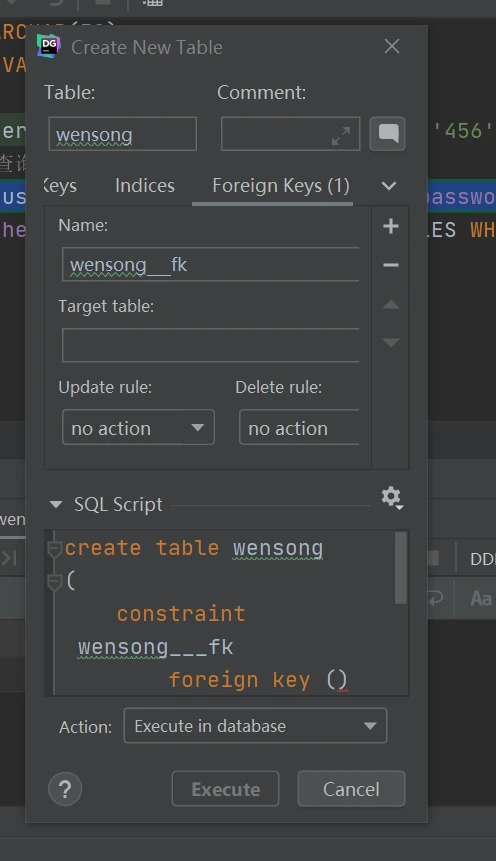Close the Create New Table dialog

[392, 46]
